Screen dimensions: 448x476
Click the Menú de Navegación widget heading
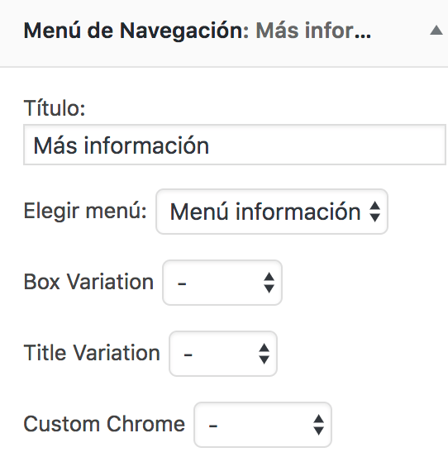coord(136,31)
